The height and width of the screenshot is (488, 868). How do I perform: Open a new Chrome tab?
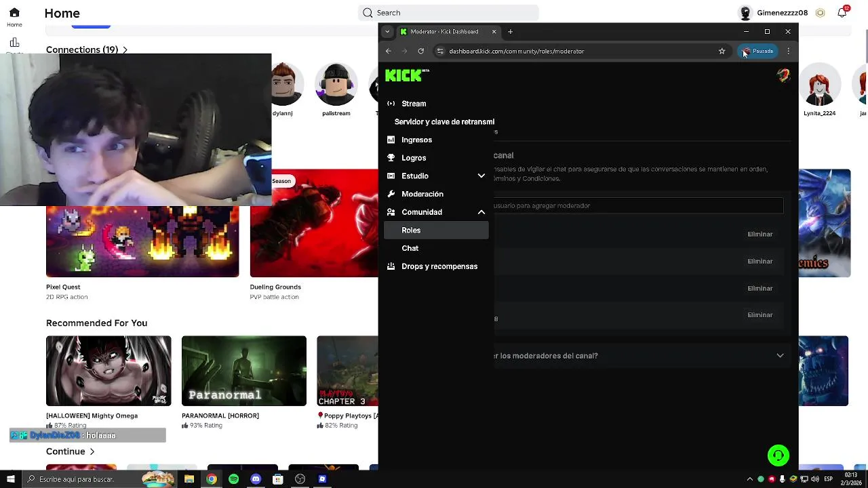tap(511, 31)
